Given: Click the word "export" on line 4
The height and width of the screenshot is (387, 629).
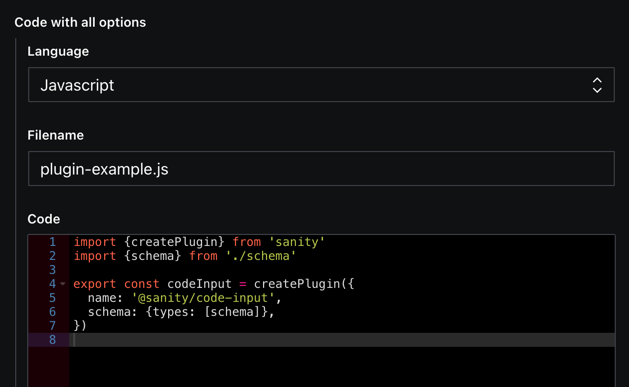Looking at the screenshot, I should [95, 284].
